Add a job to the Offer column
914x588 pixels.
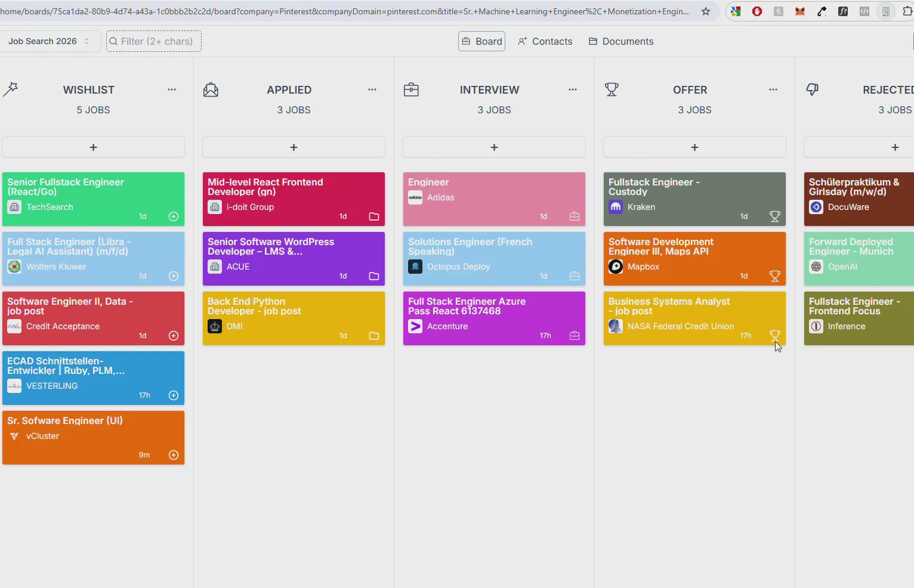point(695,147)
